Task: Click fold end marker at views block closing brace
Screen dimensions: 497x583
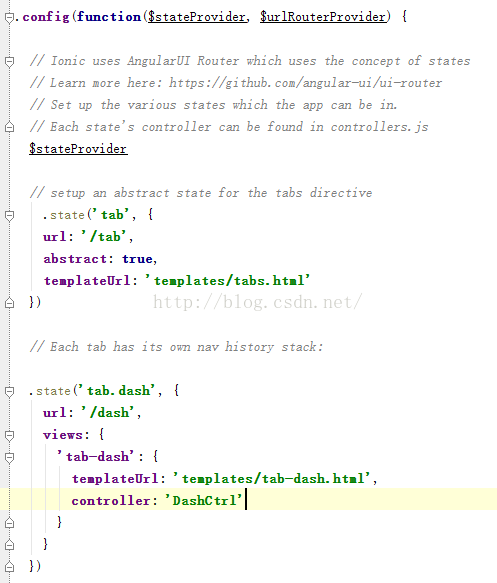Action: [9, 545]
